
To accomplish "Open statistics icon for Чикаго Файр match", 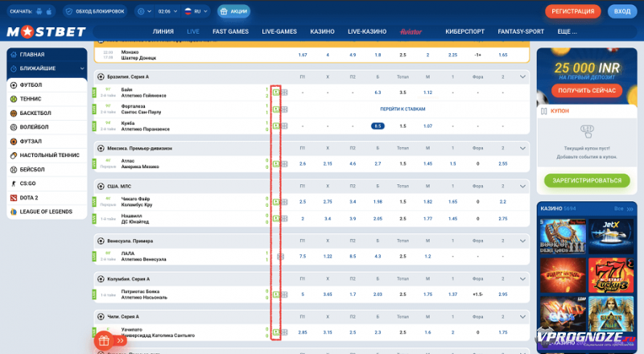I will [x=284, y=202].
